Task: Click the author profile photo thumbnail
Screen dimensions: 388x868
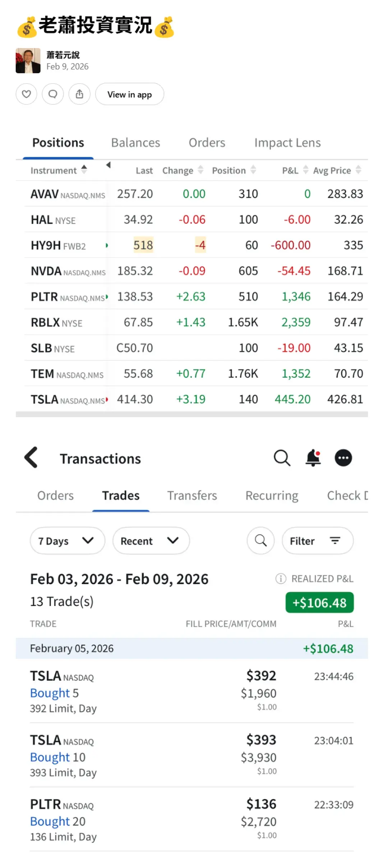Action: coord(28,61)
